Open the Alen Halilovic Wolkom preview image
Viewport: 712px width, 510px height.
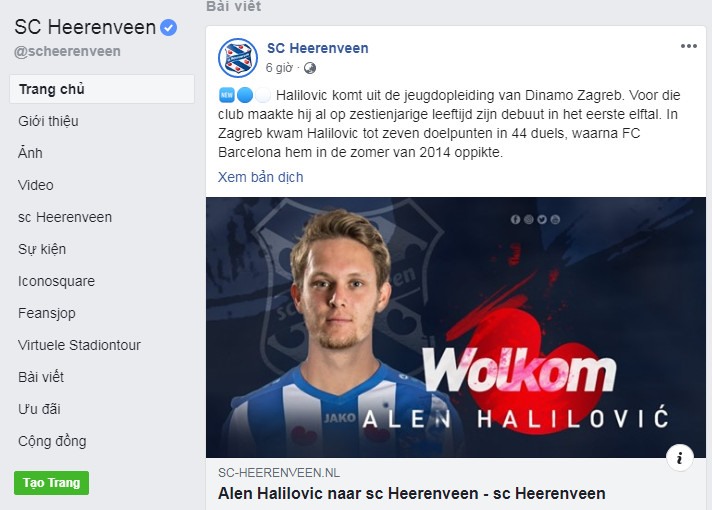(x=456, y=327)
